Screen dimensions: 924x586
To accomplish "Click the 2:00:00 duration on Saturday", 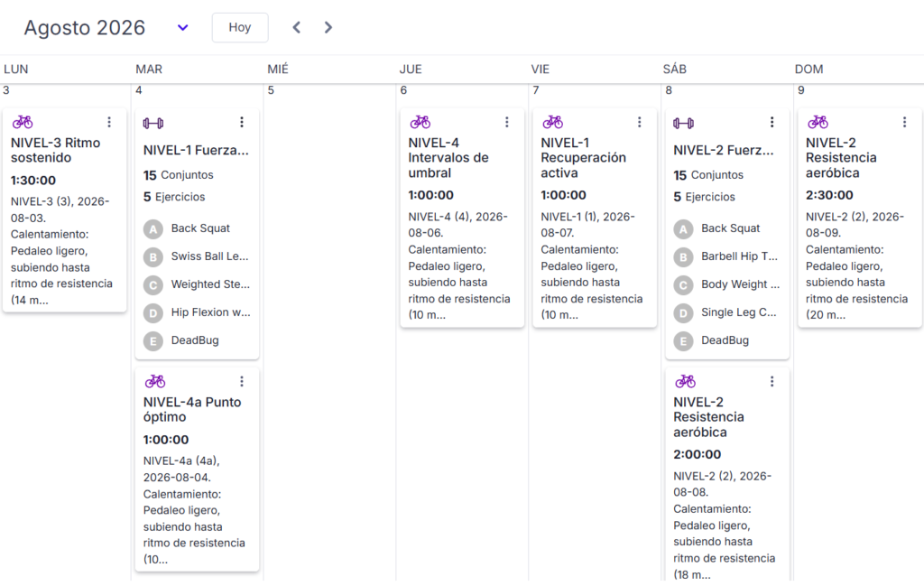I will click(698, 454).
